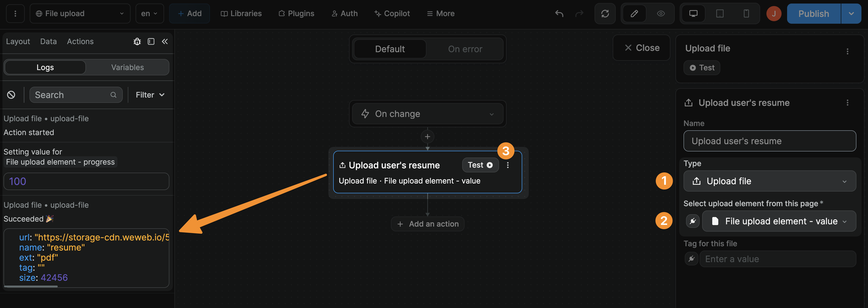Enable preview mode with the eye icon
Viewport: 868px width, 308px height.
[660, 13]
